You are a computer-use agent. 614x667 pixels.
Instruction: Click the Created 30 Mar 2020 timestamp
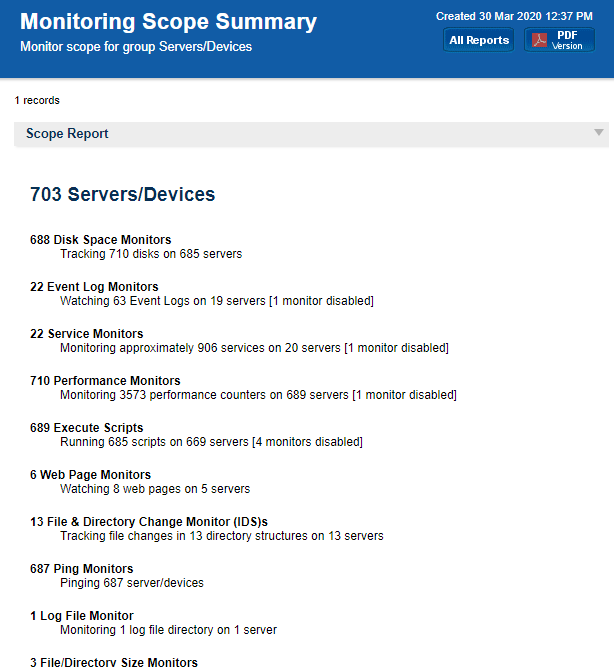[515, 16]
